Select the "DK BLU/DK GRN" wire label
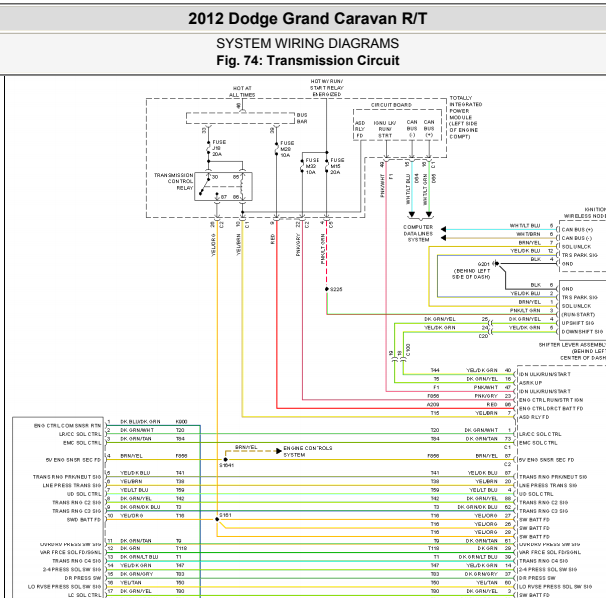 click(140, 422)
